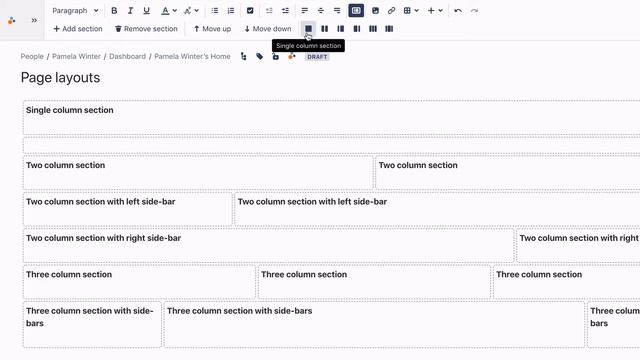
Task: Open Dashboard breadcrumb link
Action: tap(127, 56)
